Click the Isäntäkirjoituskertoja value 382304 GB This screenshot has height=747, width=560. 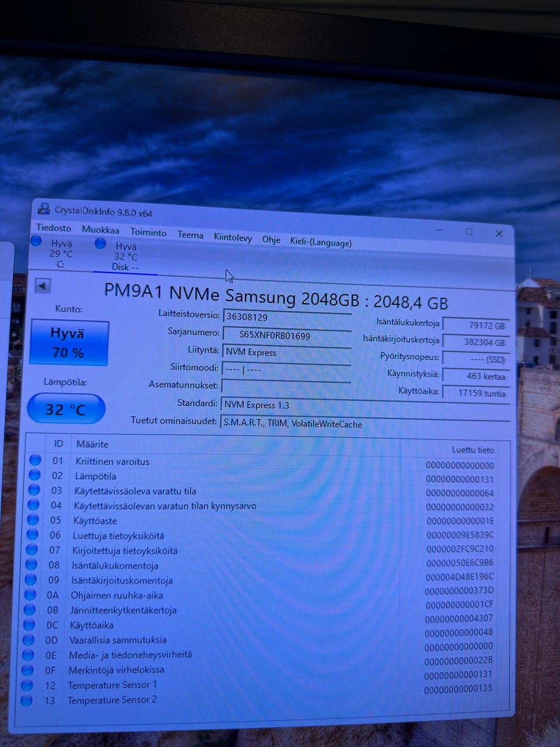coord(475,342)
